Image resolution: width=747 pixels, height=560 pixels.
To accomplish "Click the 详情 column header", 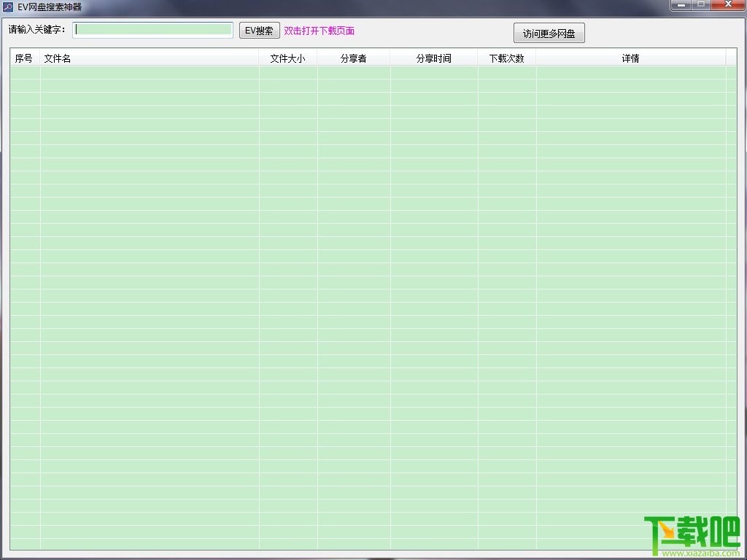I will [x=631, y=58].
